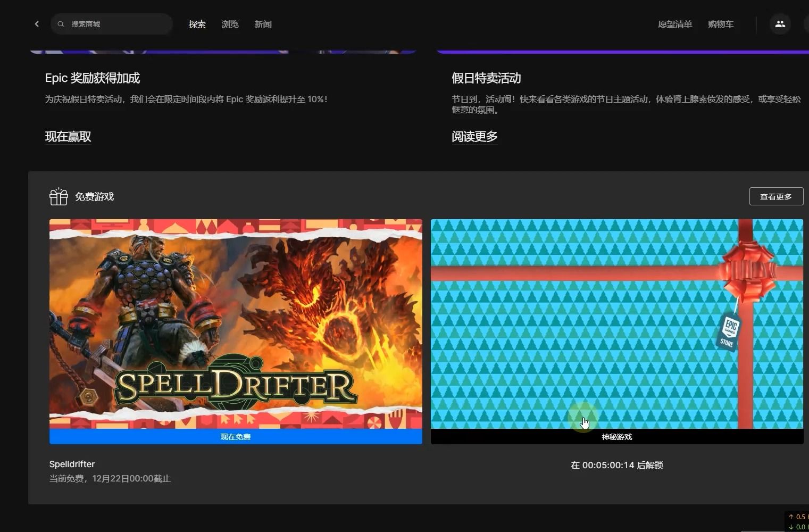Click the 现在赢取 link
Viewport: 809px width, 532px height.
tap(68, 137)
